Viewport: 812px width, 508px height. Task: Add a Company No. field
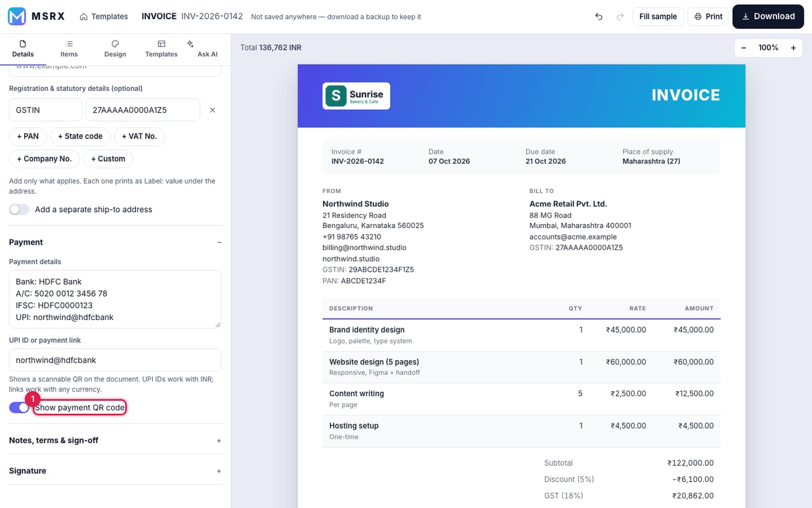(x=44, y=159)
